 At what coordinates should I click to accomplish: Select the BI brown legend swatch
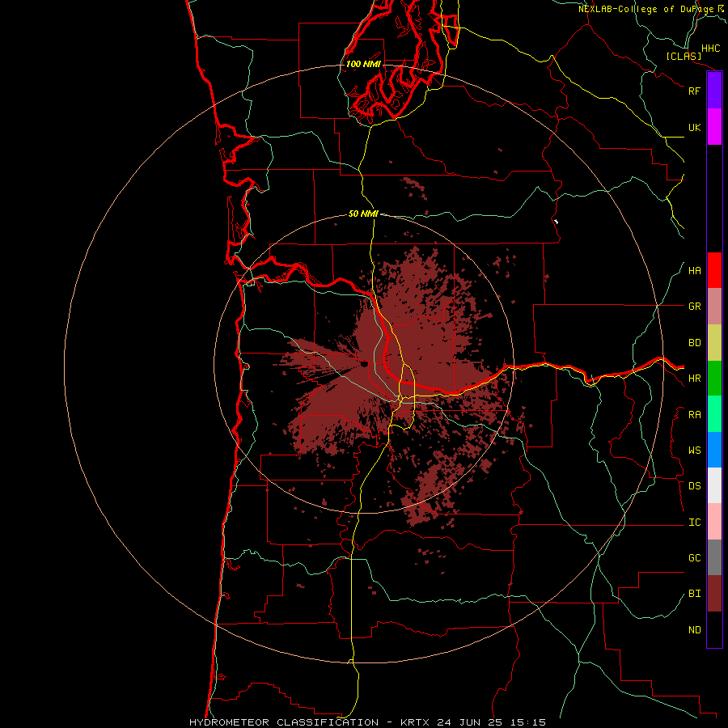[714, 594]
